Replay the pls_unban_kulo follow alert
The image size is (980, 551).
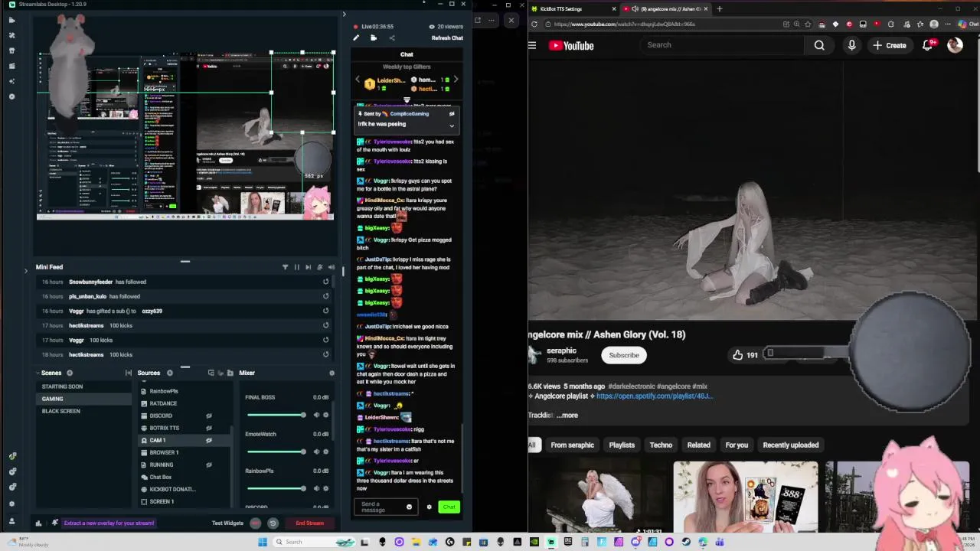pyautogui.click(x=325, y=296)
